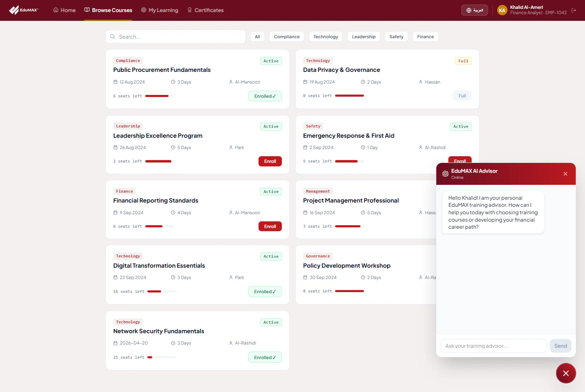The image size is (585, 392).
Task: Click the logout icon beside the user profile
Action: point(574,10)
